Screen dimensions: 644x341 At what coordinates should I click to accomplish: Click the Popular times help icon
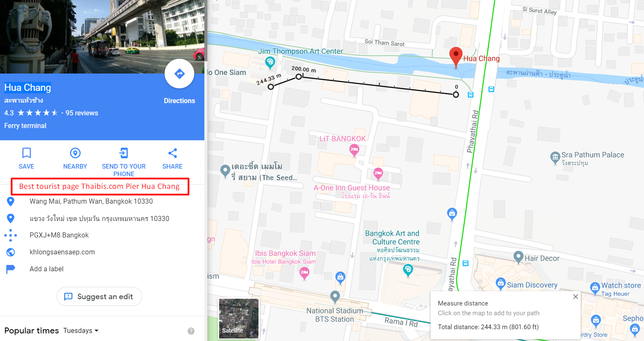coord(191,331)
